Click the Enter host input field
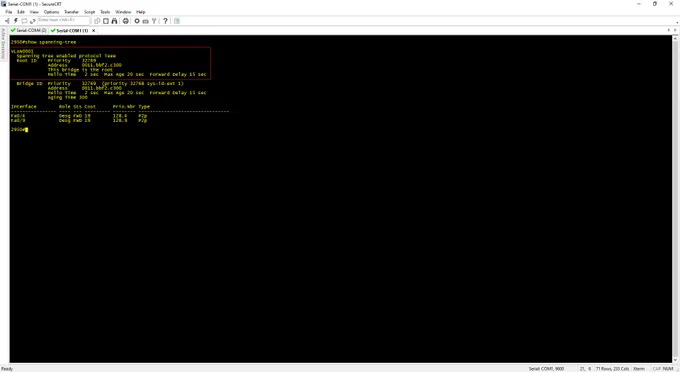The width and height of the screenshot is (680, 372). (x=63, y=20)
